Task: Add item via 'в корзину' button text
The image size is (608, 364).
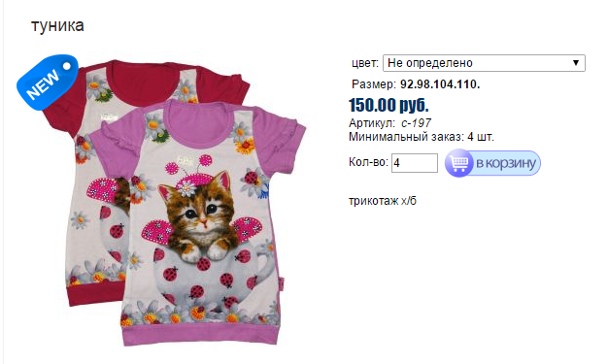Action: pos(506,163)
